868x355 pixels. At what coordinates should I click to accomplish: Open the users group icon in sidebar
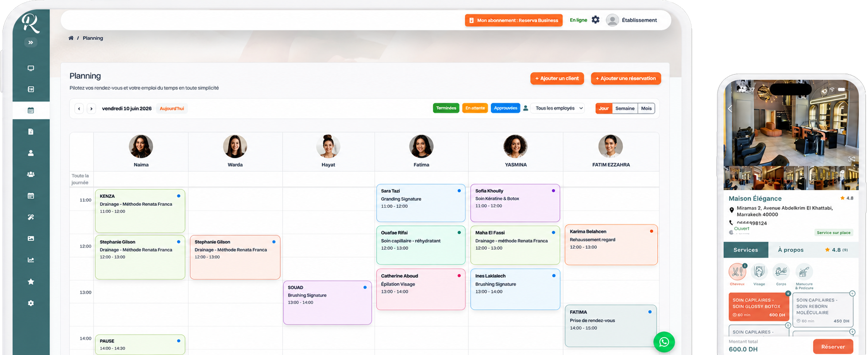31,174
